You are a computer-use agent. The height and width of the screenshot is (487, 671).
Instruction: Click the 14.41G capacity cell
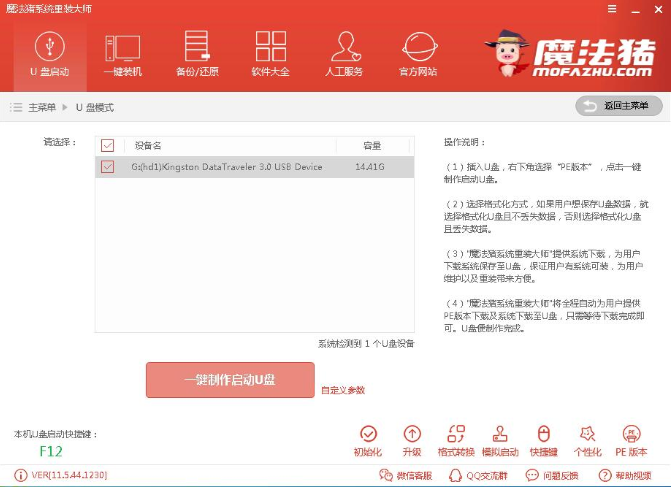pyautogui.click(x=370, y=167)
